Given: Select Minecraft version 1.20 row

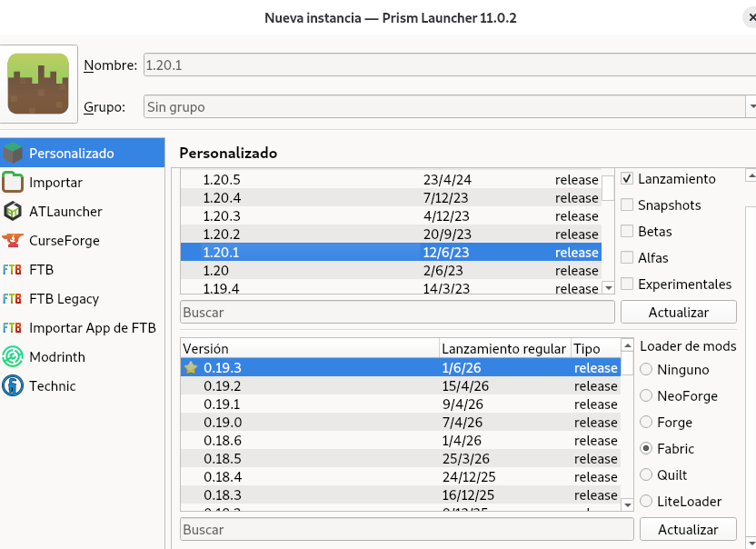Looking at the screenshot, I should pyautogui.click(x=391, y=270).
